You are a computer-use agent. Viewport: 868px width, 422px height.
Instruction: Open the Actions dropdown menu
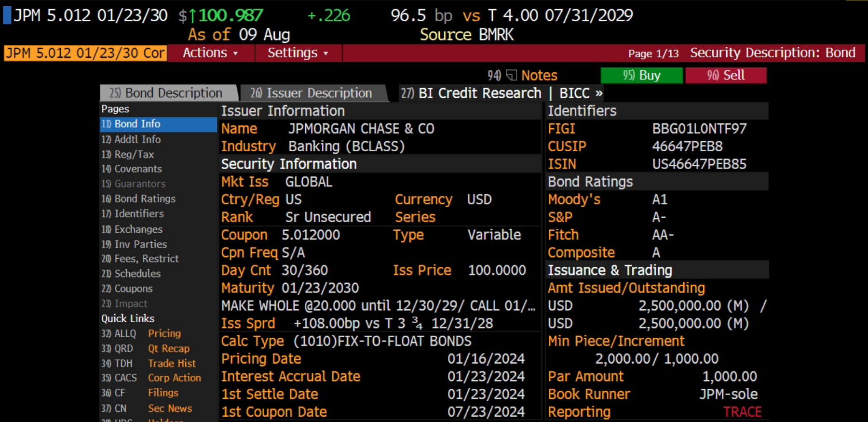[211, 53]
